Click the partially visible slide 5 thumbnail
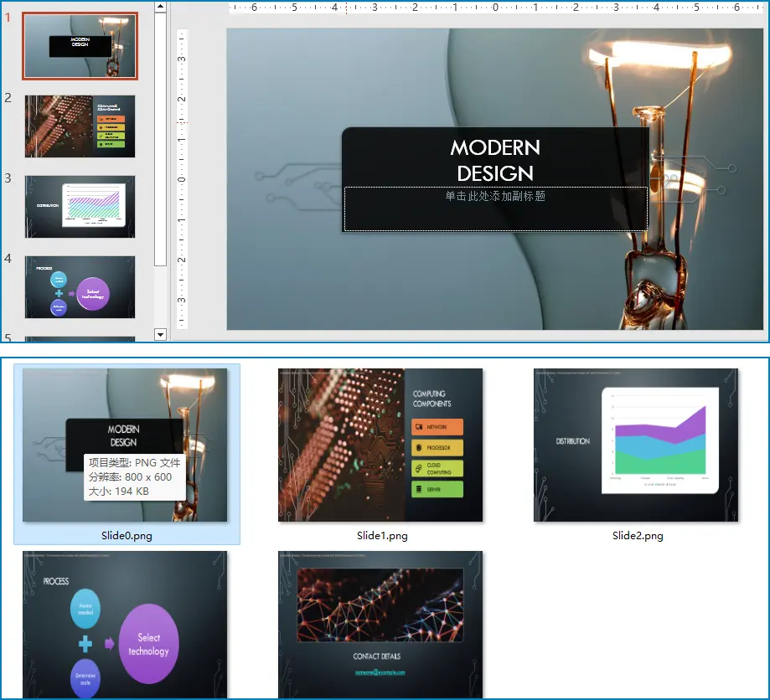The image size is (770, 700). (x=80, y=339)
